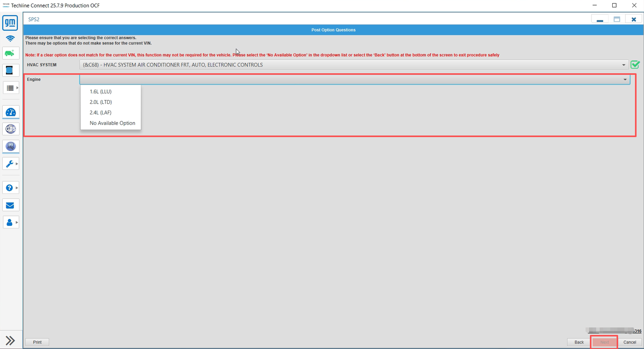
Task: Collapse the Engine dropdown arrow
Action: tap(625, 80)
